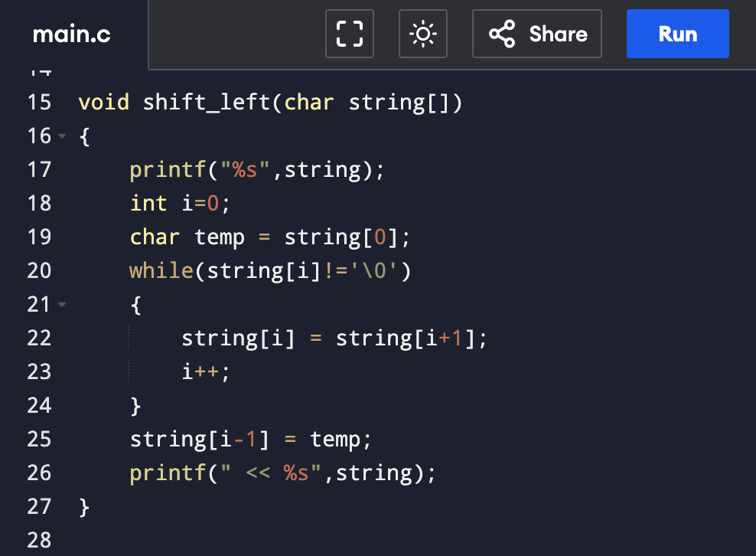756x556 pixels.
Task: Click on char temp declaration line
Action: pyautogui.click(x=270, y=237)
